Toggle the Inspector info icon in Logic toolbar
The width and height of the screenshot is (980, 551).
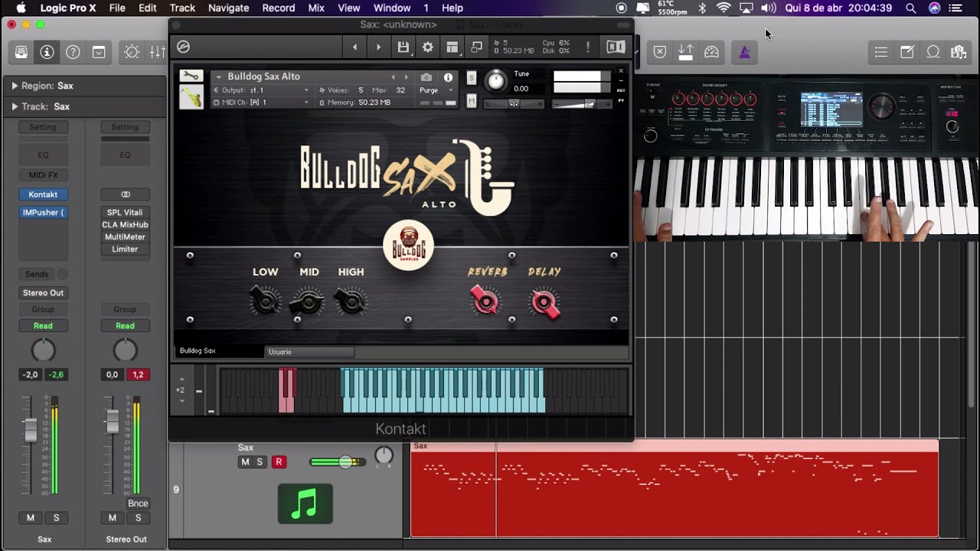pyautogui.click(x=47, y=52)
